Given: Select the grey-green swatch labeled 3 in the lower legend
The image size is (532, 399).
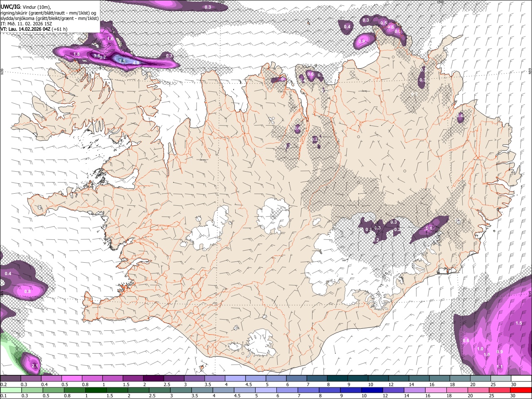Looking at the screenshot, I should point(180,390).
